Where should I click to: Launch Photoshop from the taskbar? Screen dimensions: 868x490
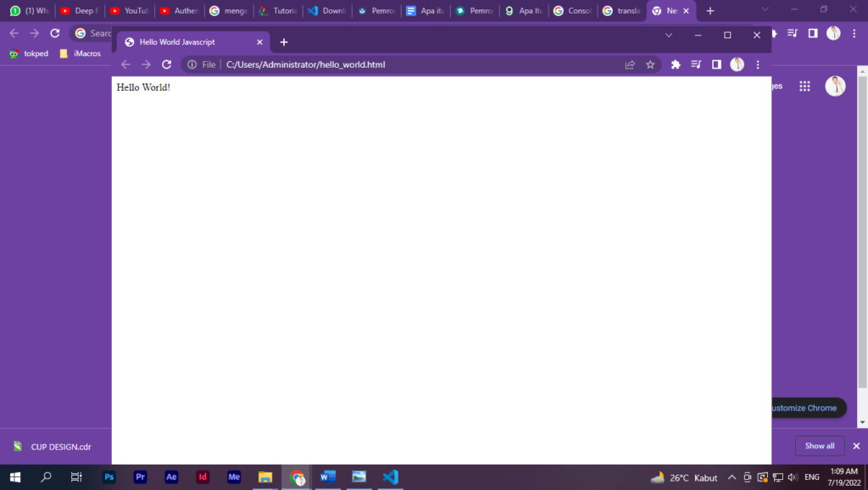109,477
